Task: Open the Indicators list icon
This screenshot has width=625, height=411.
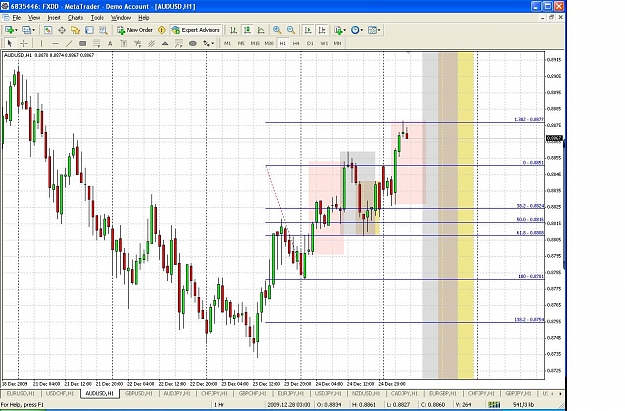Action: coord(338,30)
